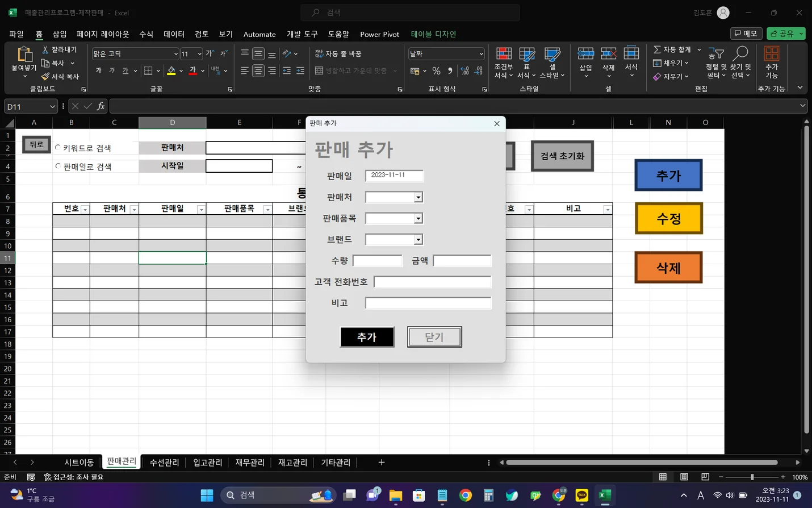
Task: Click the font color swatch button
Action: point(193,70)
